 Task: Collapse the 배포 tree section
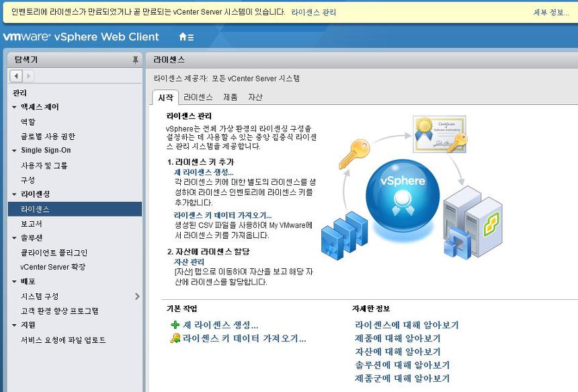click(14, 281)
